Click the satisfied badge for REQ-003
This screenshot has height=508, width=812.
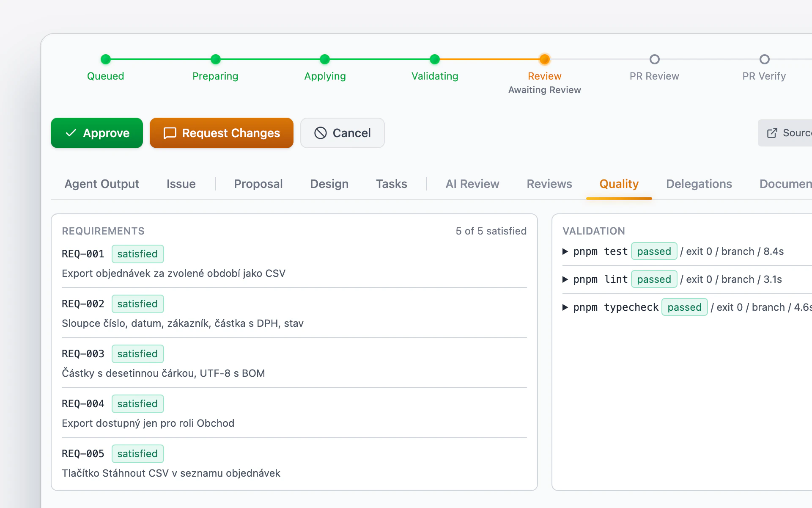point(137,354)
